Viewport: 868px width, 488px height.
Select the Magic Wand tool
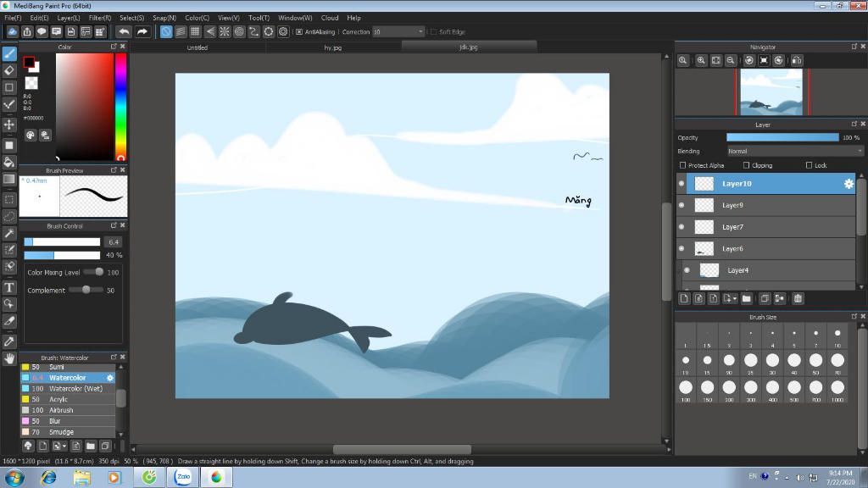tap(9, 234)
